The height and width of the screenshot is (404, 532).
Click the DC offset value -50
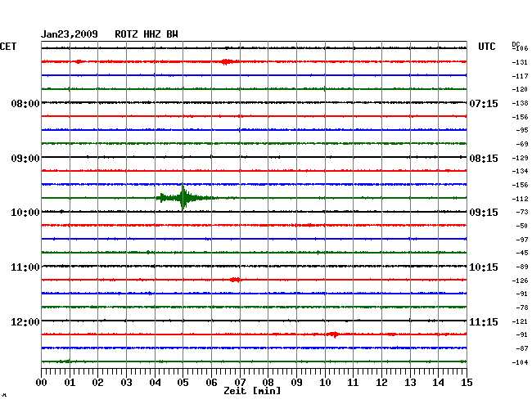click(x=521, y=226)
